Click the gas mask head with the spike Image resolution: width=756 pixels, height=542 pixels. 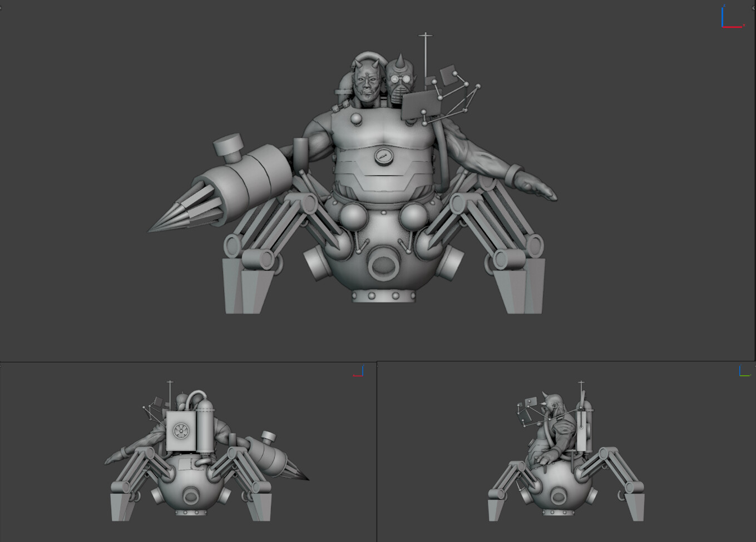pyautogui.click(x=401, y=81)
